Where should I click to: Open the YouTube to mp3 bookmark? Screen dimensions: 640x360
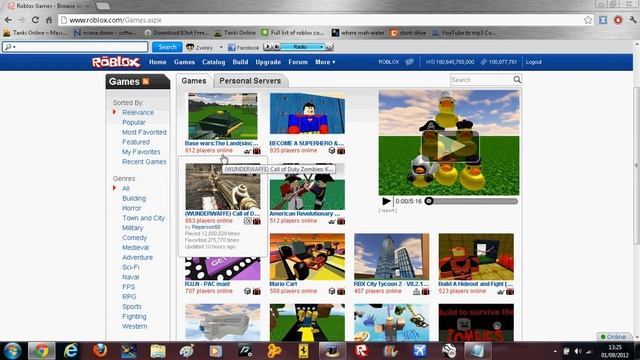[x=464, y=33]
